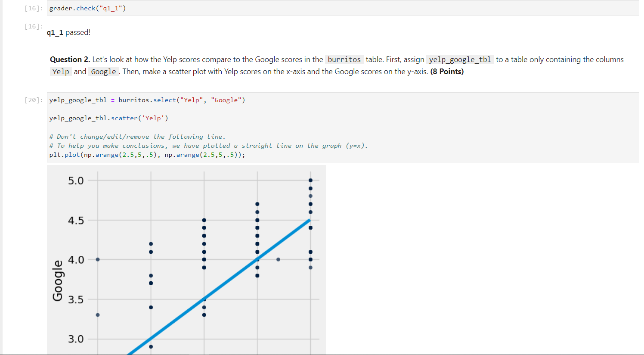Click the [20] execution prompt of the code cell

coord(33,100)
